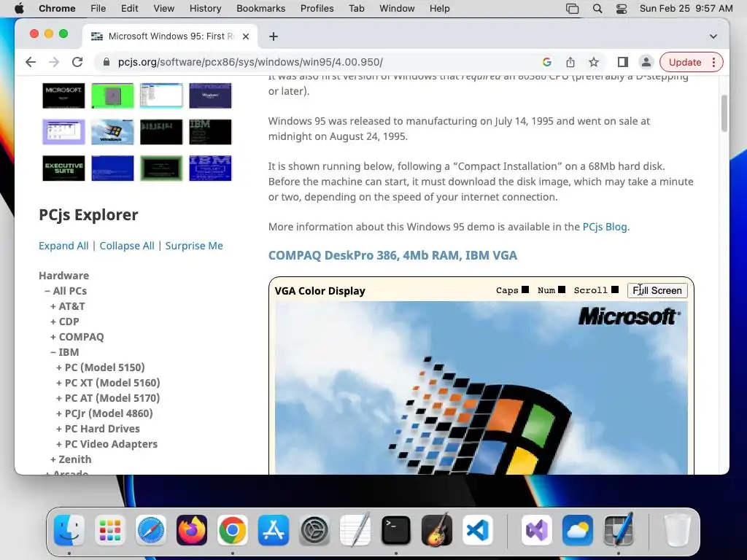Click the Update button in Chrome
This screenshot has height=560, width=747.
click(x=685, y=62)
